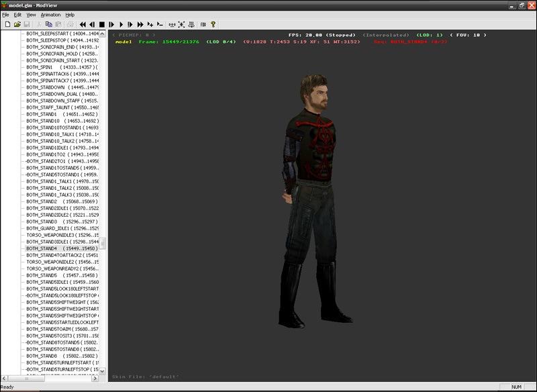Open the File menu
Viewport: 537px width, 392px height.
(x=5, y=14)
